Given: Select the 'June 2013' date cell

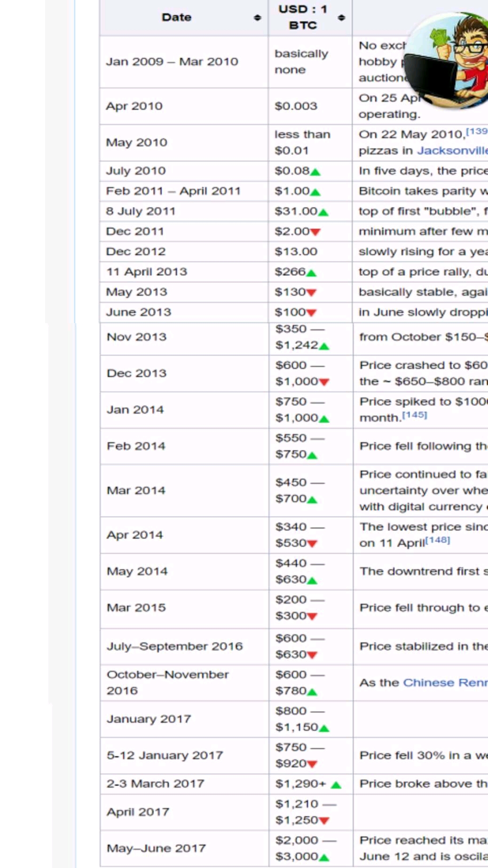Looking at the screenshot, I should tap(184, 312).
